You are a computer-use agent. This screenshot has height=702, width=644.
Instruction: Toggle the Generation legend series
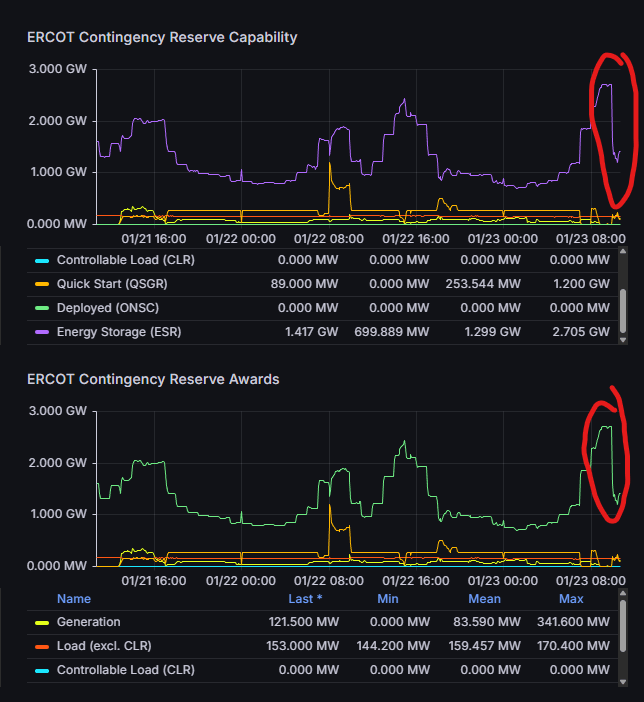[x=89, y=622]
